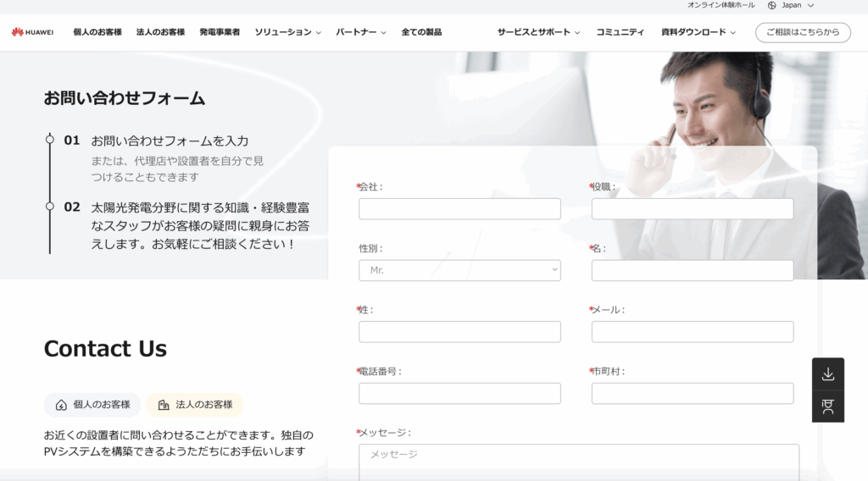The width and height of the screenshot is (868, 481).
Task: Open the 性別 Mr. dropdown
Action: (x=459, y=270)
